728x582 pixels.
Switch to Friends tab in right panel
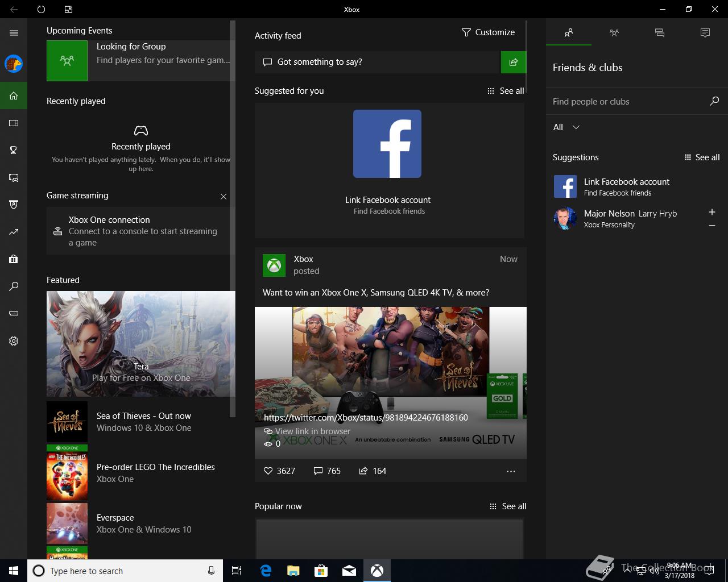[569, 33]
